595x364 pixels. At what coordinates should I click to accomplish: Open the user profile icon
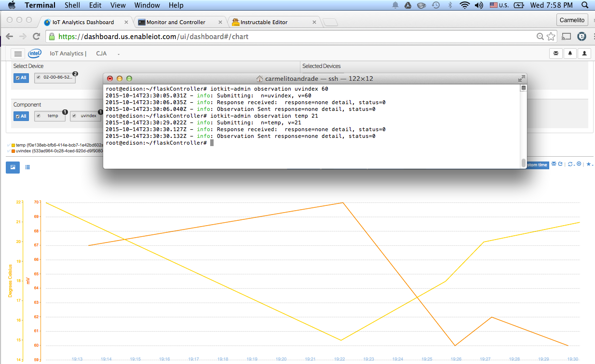584,54
